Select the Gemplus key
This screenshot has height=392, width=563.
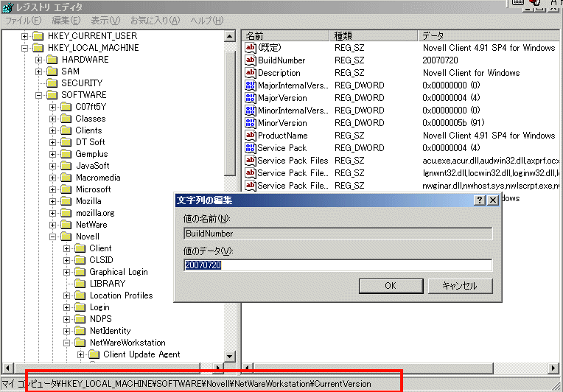point(91,154)
